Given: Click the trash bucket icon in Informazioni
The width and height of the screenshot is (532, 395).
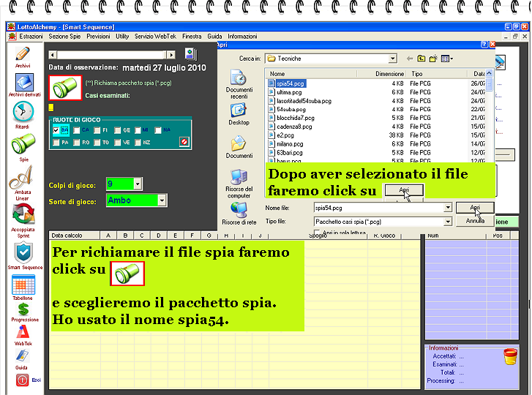Looking at the screenshot, I should (x=510, y=356).
